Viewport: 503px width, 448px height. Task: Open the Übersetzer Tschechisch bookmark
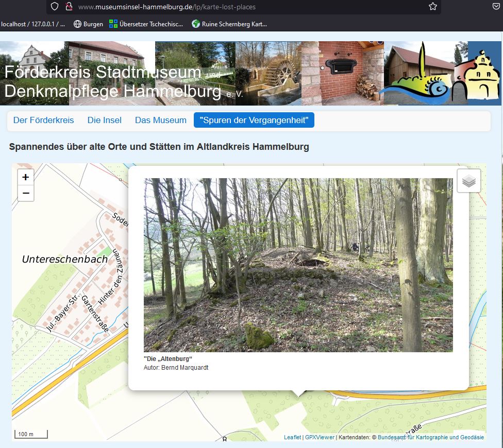pyautogui.click(x=146, y=24)
